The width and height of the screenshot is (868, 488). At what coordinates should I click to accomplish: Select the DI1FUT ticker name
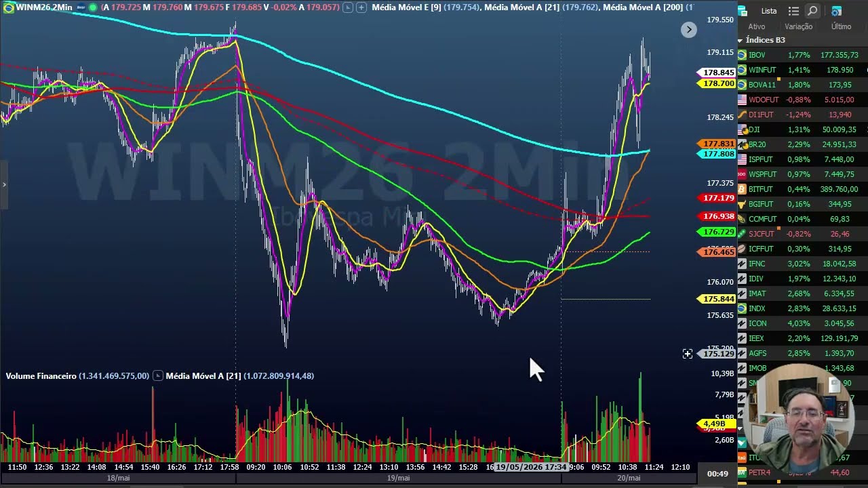761,115
